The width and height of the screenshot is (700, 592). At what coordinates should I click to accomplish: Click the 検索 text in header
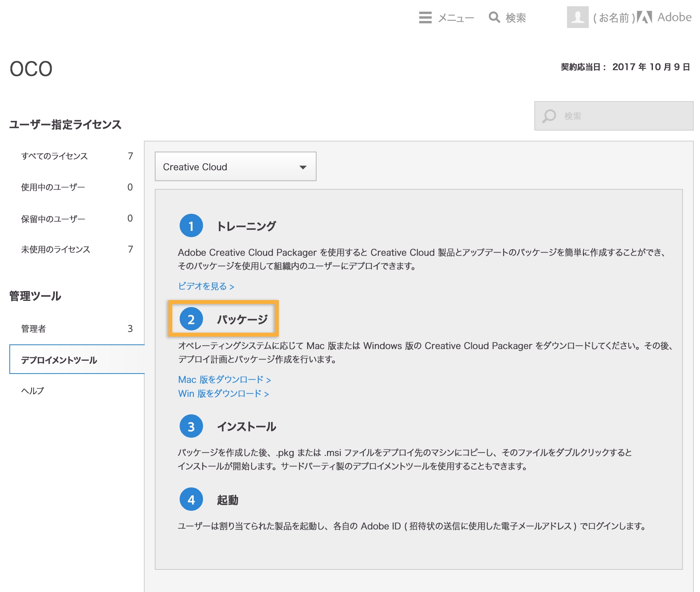(516, 18)
